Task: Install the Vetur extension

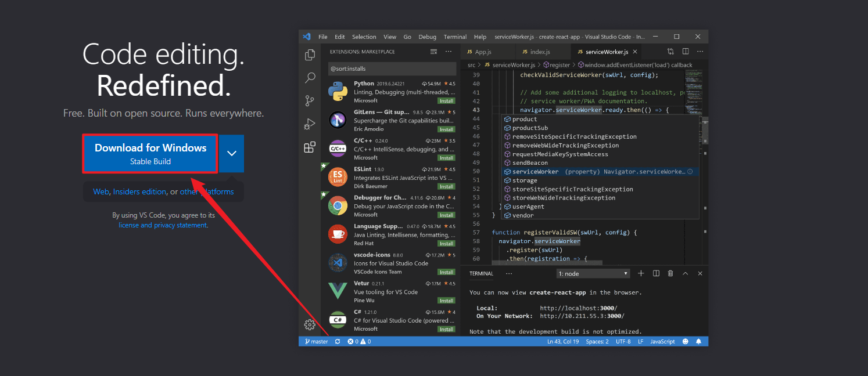Action: (x=446, y=301)
